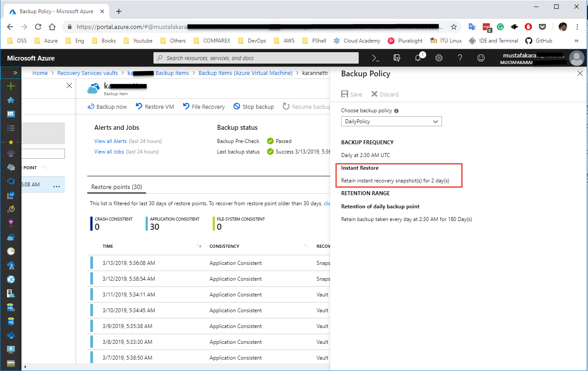The width and height of the screenshot is (588, 371).
Task: Open Pocket extension icon
Action: coord(542,27)
